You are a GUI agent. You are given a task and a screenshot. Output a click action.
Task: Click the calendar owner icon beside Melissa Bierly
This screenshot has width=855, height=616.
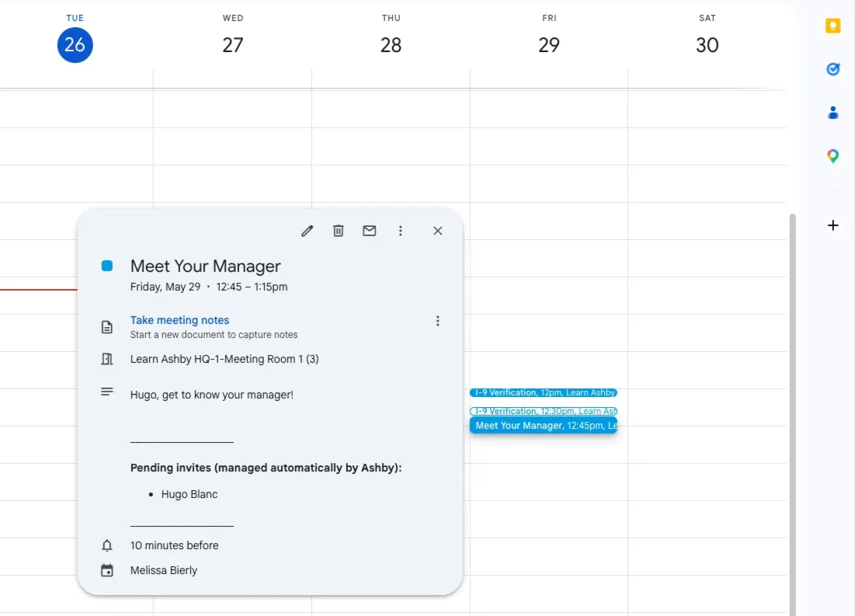tap(107, 570)
